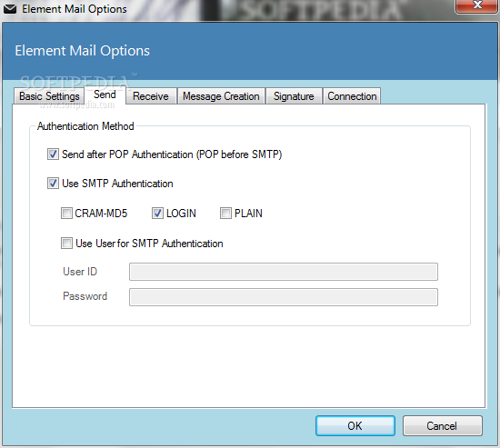
Task: Click the Password label
Action: pyautogui.click(x=85, y=296)
